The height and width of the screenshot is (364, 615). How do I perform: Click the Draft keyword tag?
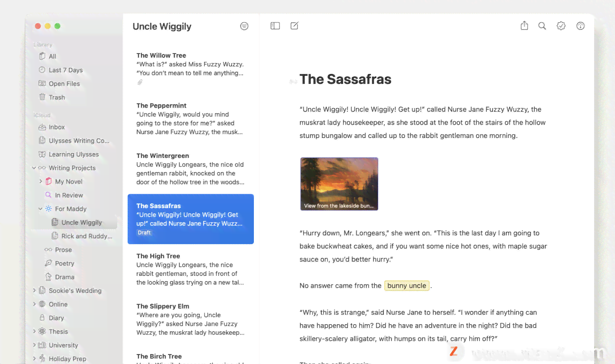pyautogui.click(x=144, y=233)
